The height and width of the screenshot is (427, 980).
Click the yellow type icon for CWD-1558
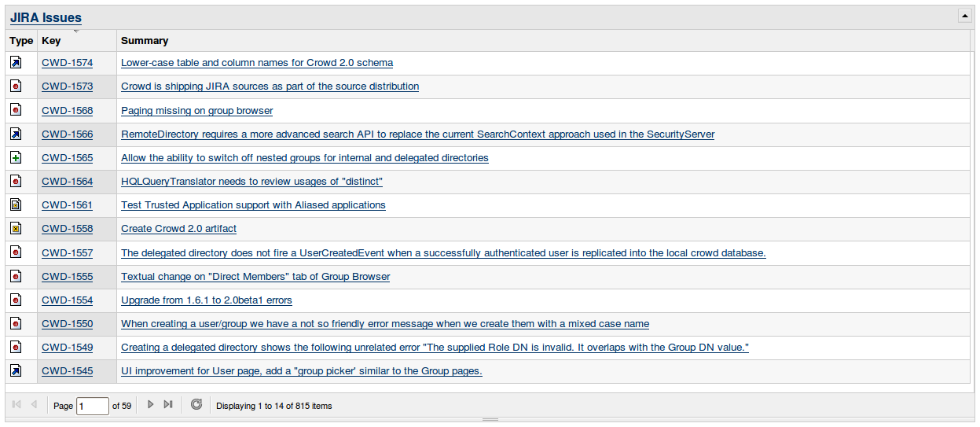pyautogui.click(x=16, y=229)
